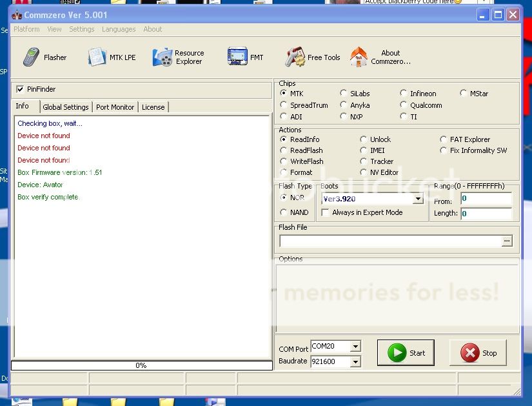532x406 pixels.
Task: Open the Flasher tool
Action: point(44,57)
